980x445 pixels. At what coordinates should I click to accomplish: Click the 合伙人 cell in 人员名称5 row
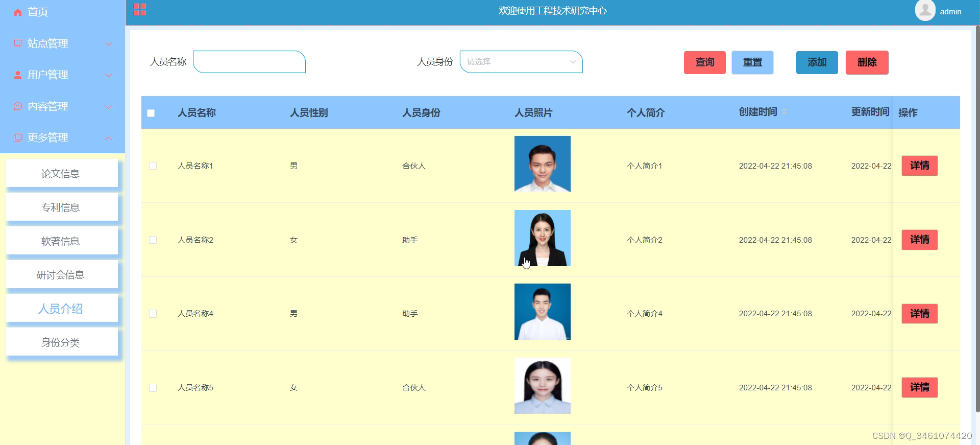pyautogui.click(x=414, y=388)
